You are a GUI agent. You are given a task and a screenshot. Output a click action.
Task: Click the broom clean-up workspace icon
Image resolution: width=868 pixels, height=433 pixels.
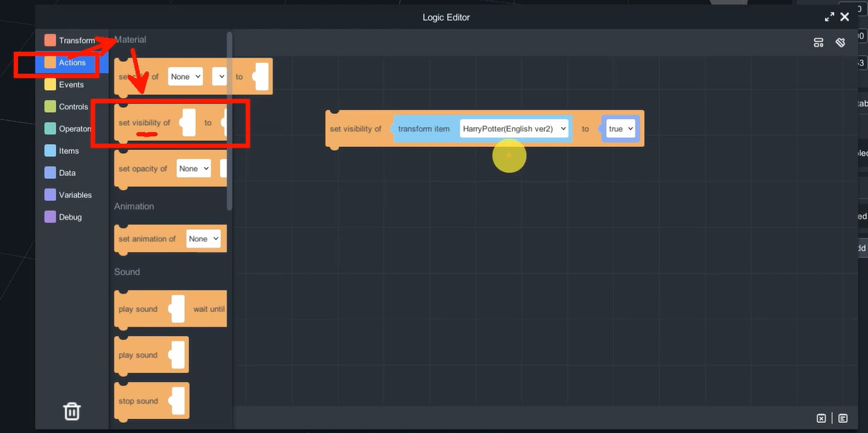pos(840,43)
